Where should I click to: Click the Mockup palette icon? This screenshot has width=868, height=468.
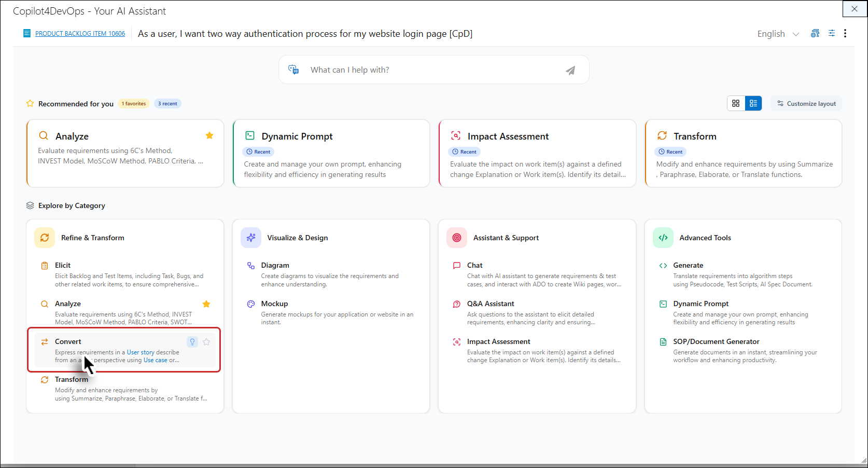pos(251,304)
